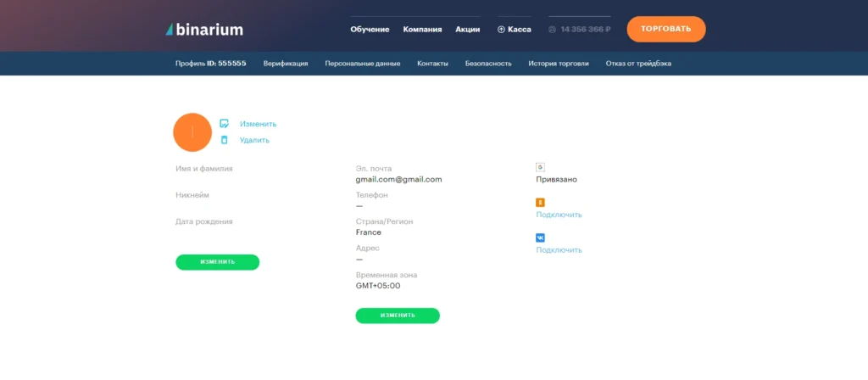
Task: Click green Изменить button under Временная зона
Action: [398, 316]
